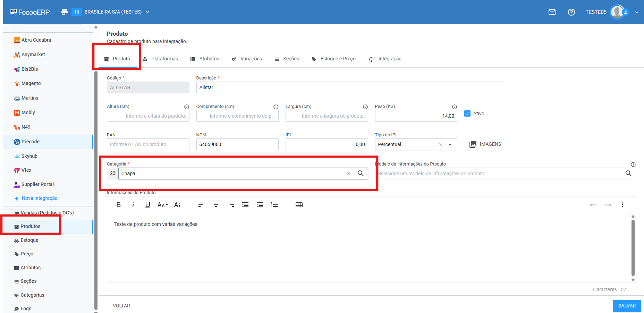Open the BRASILEIRA S/A company selector

point(113,12)
